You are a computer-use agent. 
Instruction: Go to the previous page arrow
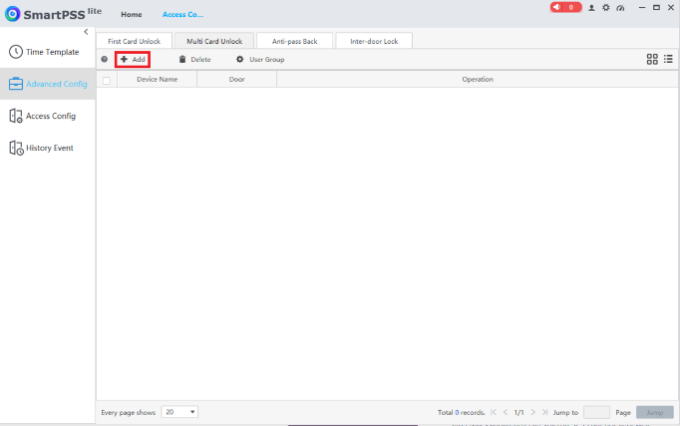pos(505,412)
